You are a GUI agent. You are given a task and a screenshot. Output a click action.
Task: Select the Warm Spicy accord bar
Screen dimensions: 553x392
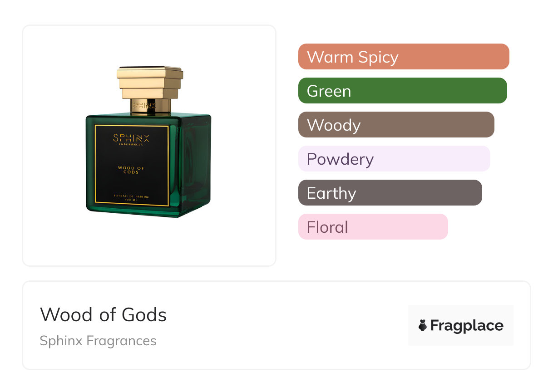tap(403, 57)
